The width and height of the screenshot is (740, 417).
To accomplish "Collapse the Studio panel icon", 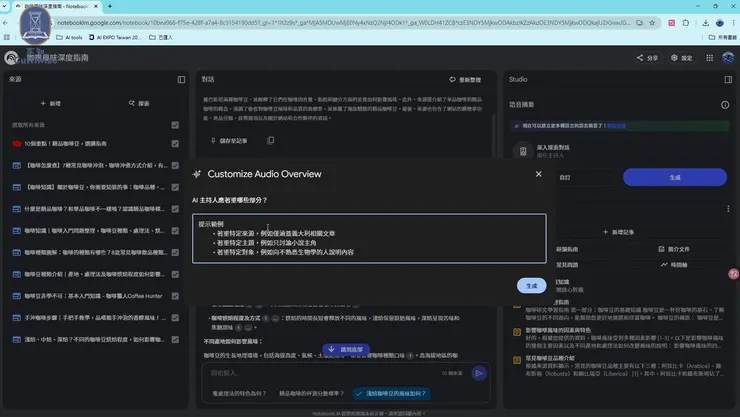I will (728, 79).
